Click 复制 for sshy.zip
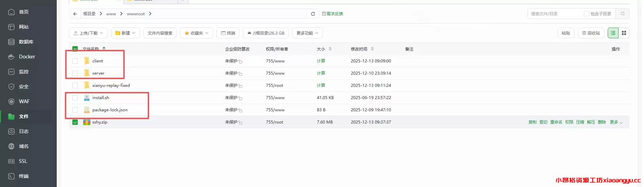The width and height of the screenshot is (644, 187). pyautogui.click(x=533, y=122)
